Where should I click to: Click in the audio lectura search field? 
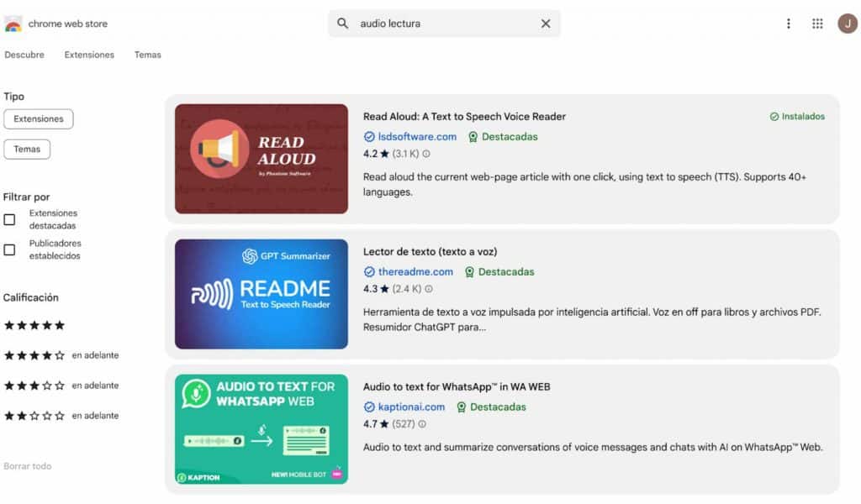(444, 24)
